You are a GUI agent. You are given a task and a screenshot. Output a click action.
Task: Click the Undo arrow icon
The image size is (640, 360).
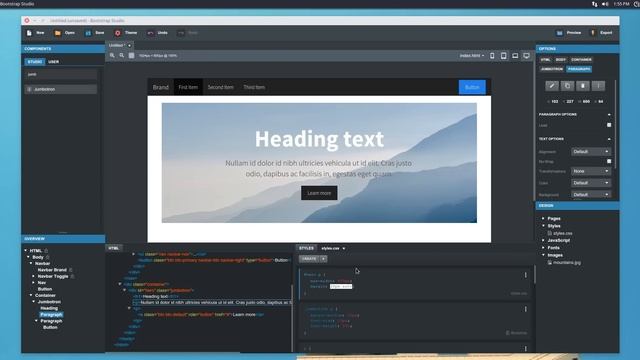[150, 33]
